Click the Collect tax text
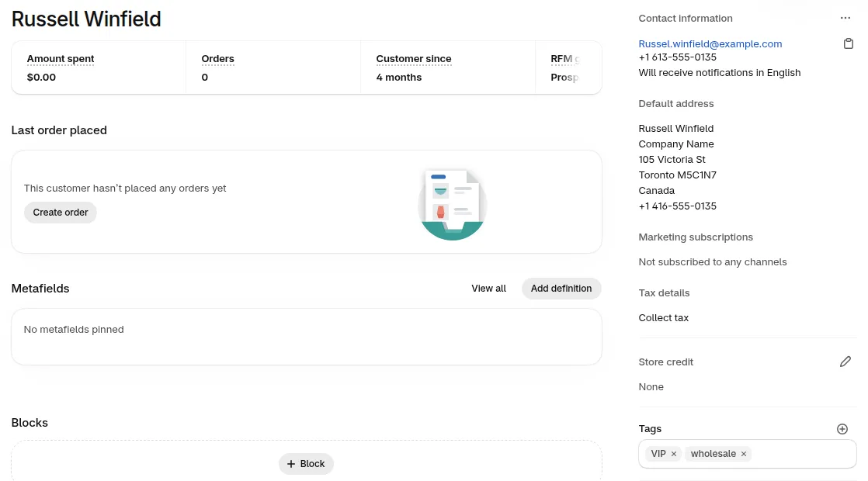868x481 pixels. click(663, 318)
